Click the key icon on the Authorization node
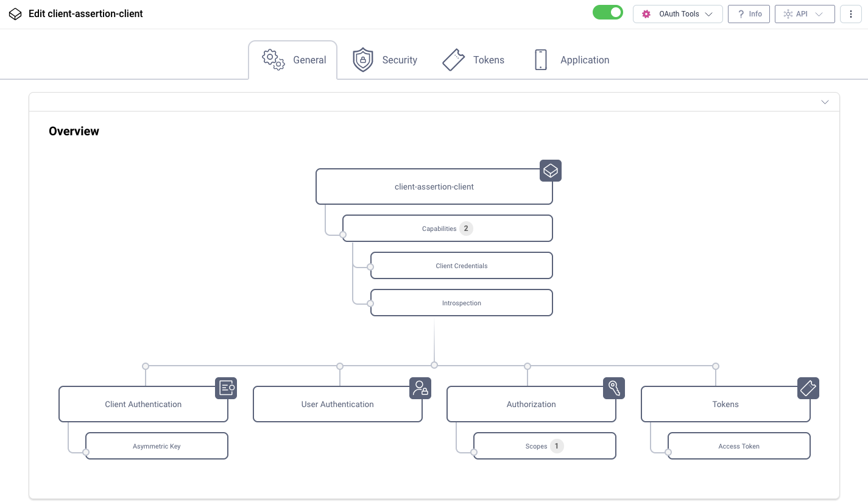The width and height of the screenshot is (868, 504). pyautogui.click(x=614, y=388)
